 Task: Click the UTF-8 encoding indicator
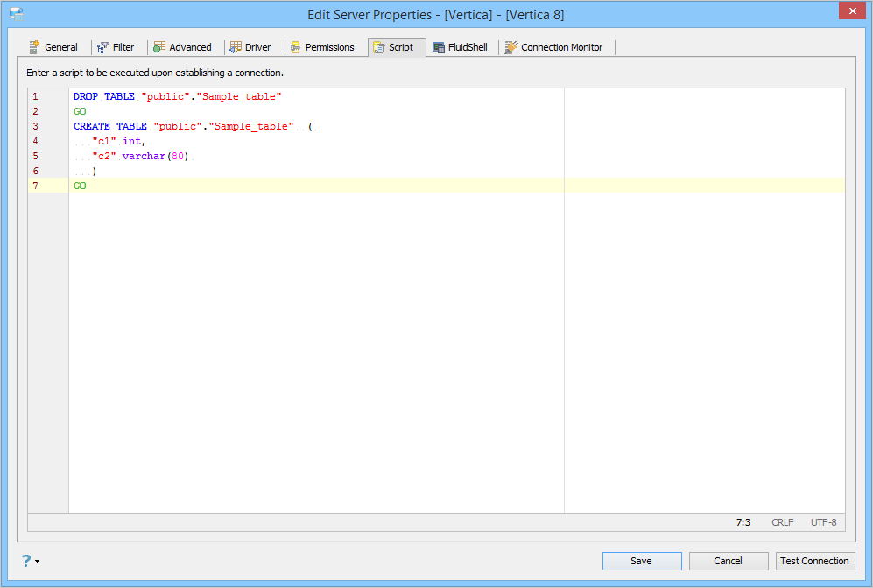(x=823, y=522)
